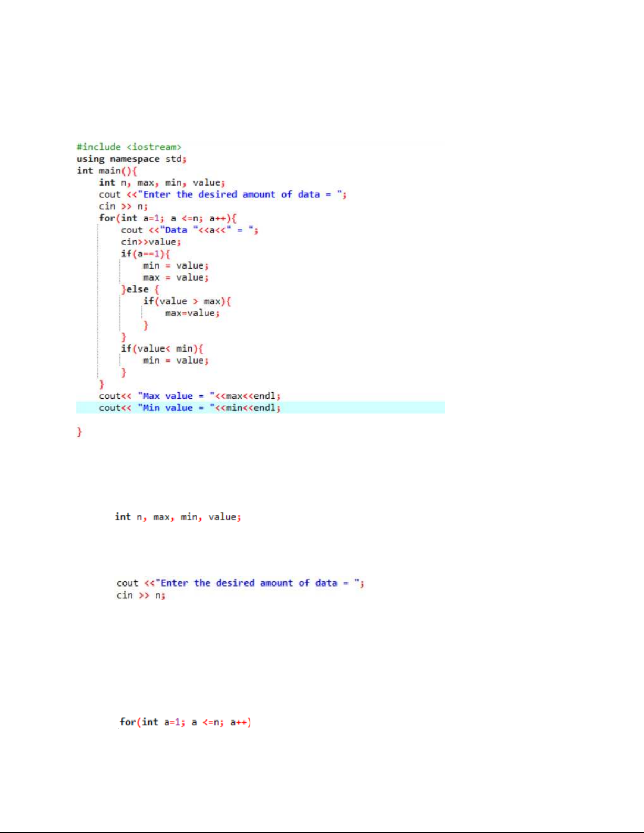The height and width of the screenshot is (833, 644).
Task: Click the 'int main(){' line
Action: pyautogui.click(x=107, y=171)
